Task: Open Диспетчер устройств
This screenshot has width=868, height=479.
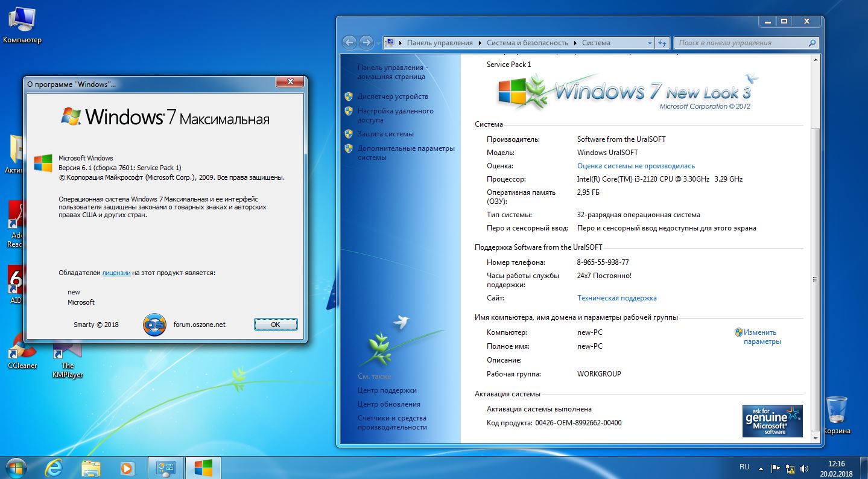Action: (393, 97)
